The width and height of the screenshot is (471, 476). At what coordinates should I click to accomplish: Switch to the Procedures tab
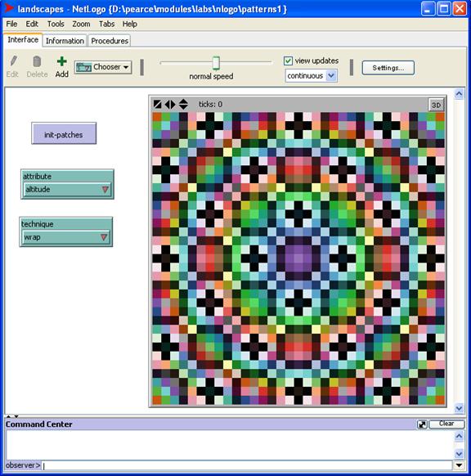[x=110, y=41]
